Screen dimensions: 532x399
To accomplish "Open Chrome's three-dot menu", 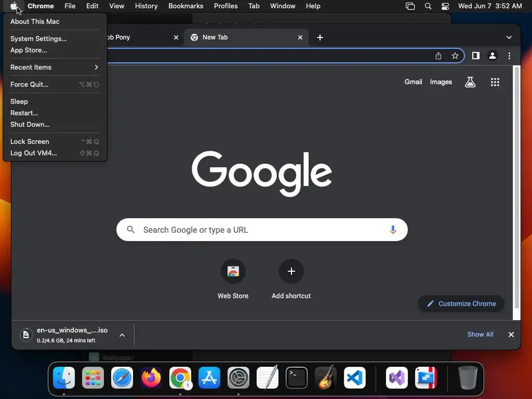I will pyautogui.click(x=509, y=56).
